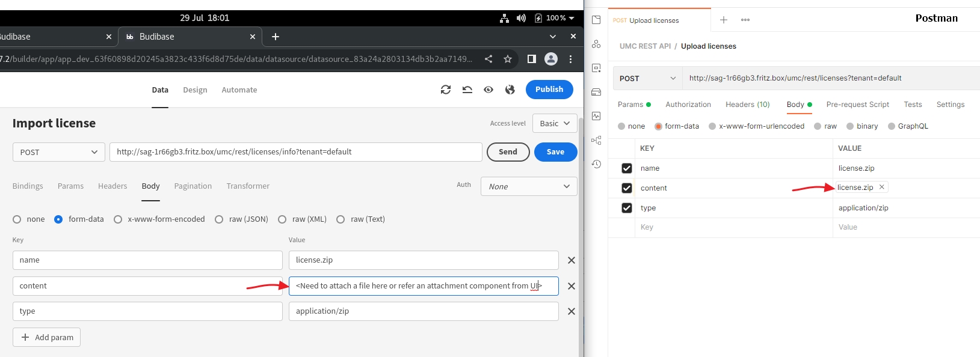Screen dimensions: 980x357
Task: Select GraphQL body radio in Postman
Action: (892, 126)
